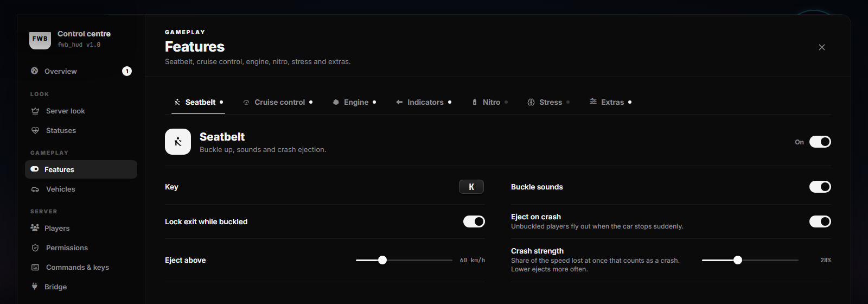
Task: Toggle Buckle sounds switch
Action: [820, 187]
